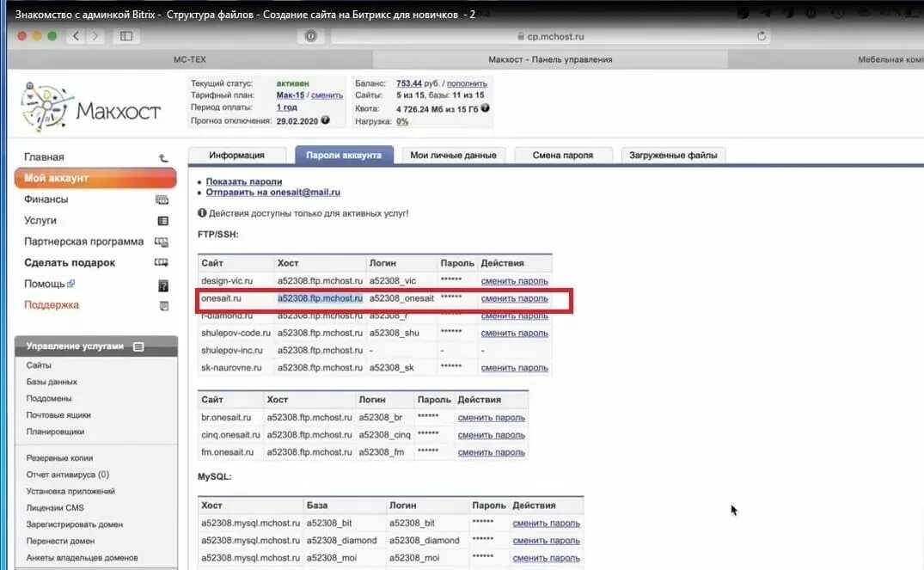The image size is (924, 570).
Task: Click the browser back arrow
Action: [x=76, y=36]
